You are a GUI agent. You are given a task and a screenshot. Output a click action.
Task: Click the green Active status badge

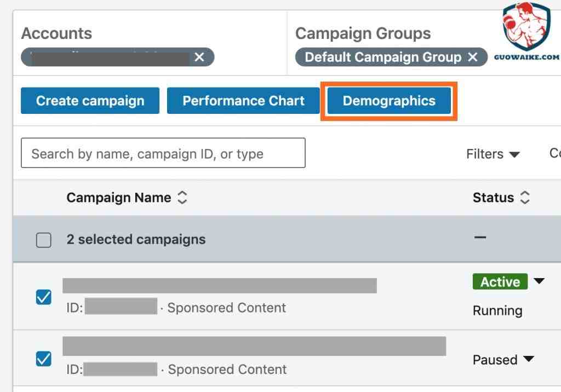(x=500, y=281)
